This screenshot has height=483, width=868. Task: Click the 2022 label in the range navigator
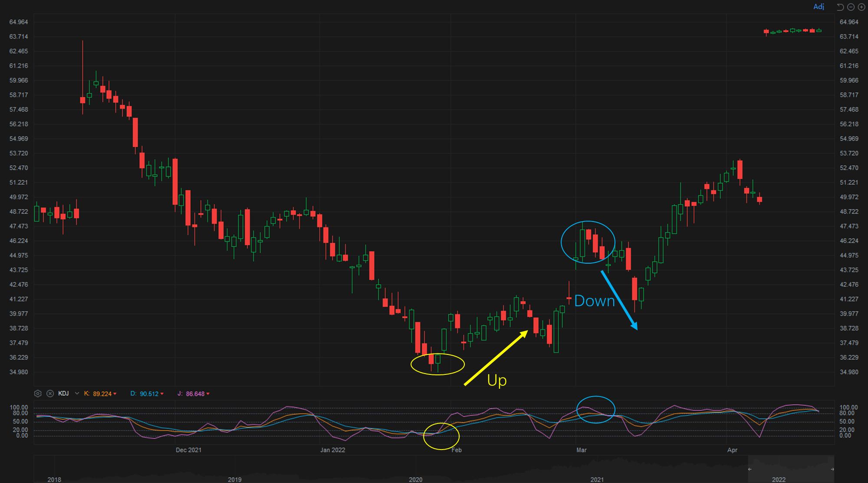(779, 480)
